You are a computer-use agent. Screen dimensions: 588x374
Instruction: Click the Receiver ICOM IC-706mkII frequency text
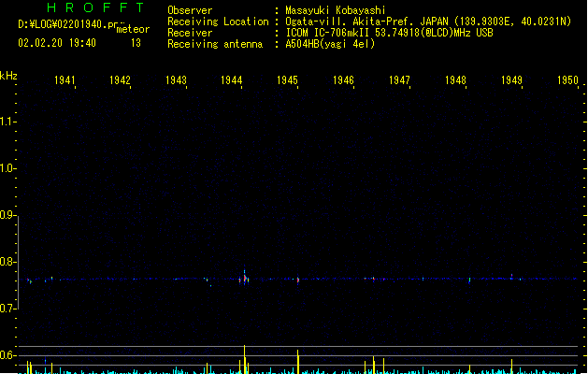[389, 33]
